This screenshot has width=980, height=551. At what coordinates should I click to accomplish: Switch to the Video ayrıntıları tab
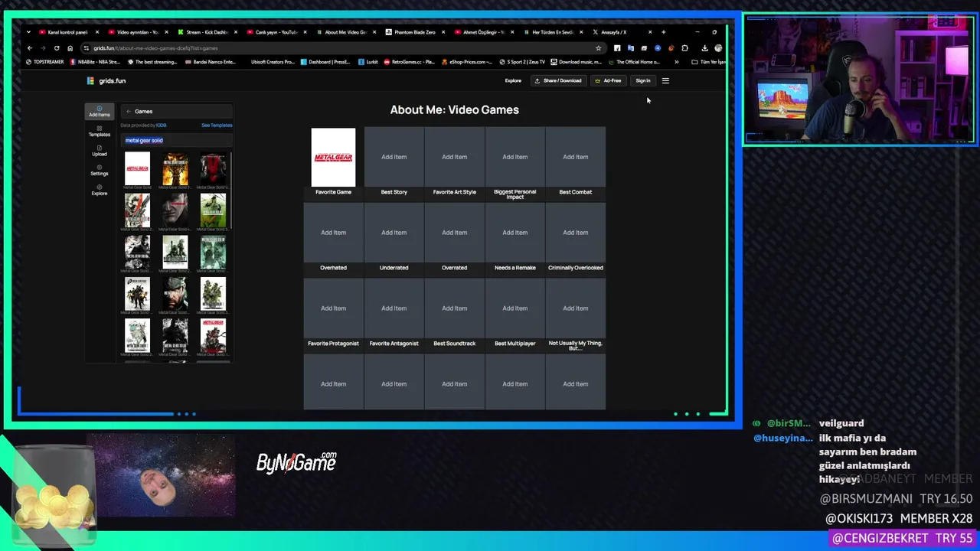click(x=138, y=32)
